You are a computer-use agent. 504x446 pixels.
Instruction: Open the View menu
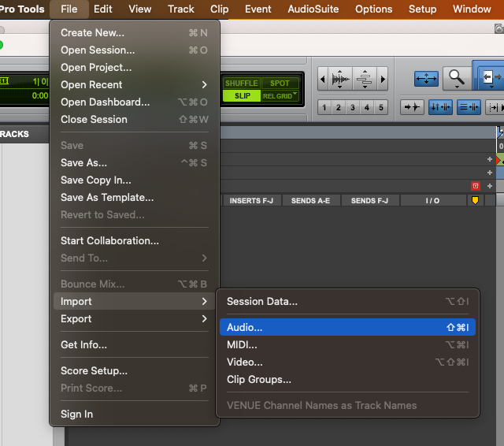coord(140,9)
